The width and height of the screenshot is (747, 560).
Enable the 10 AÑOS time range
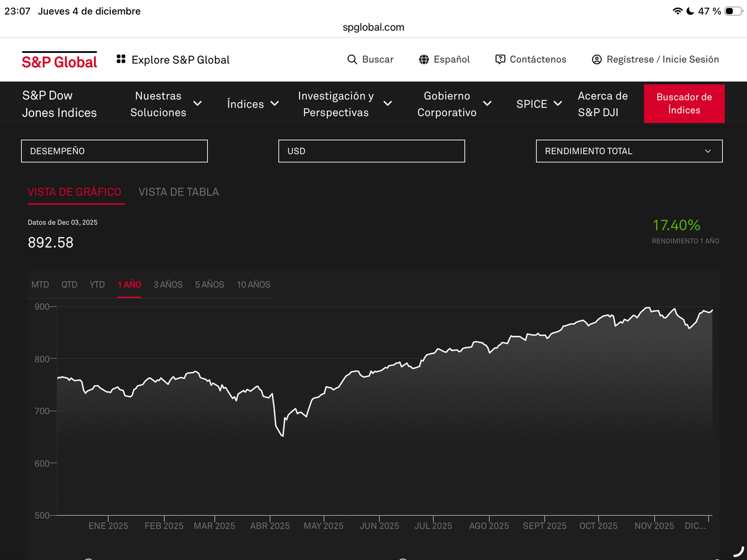tap(253, 284)
